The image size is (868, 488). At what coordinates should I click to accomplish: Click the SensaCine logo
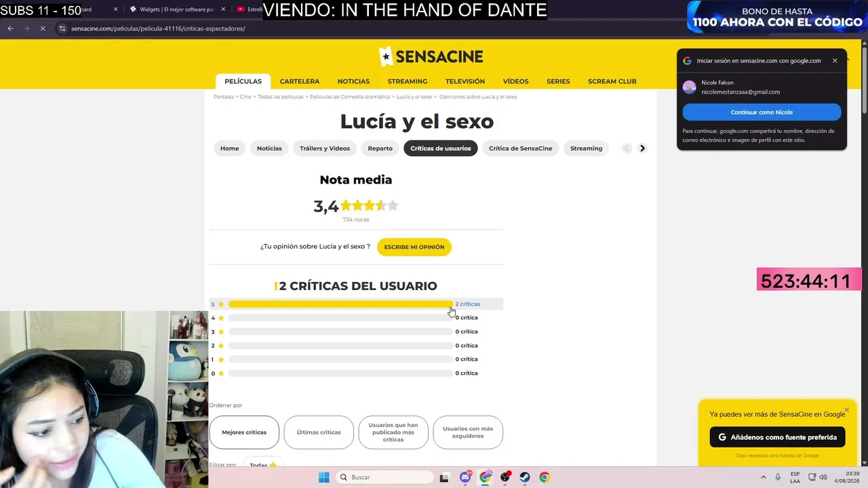pyautogui.click(x=431, y=56)
